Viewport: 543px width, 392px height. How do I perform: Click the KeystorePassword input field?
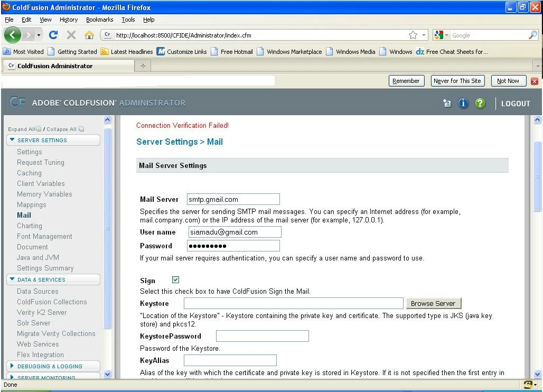tap(262, 336)
